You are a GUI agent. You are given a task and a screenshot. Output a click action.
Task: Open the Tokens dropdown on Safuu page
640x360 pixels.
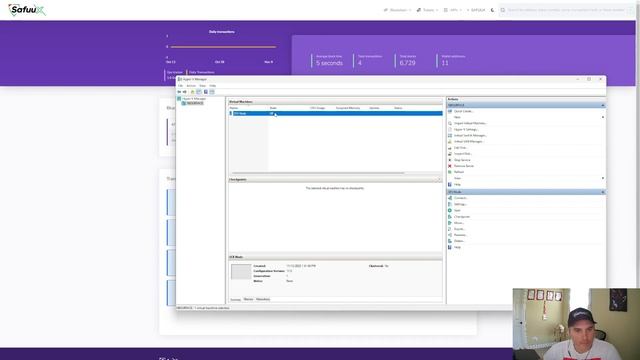click(x=427, y=10)
